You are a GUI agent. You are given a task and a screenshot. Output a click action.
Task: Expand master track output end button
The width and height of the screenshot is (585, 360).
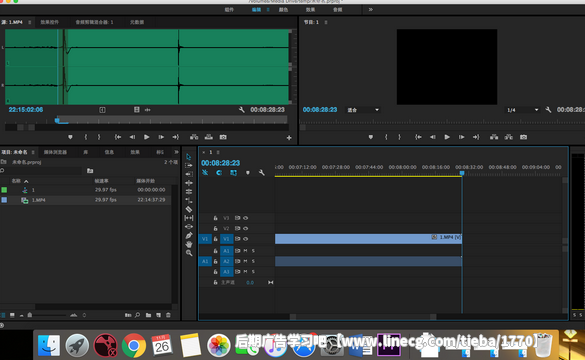point(270,282)
